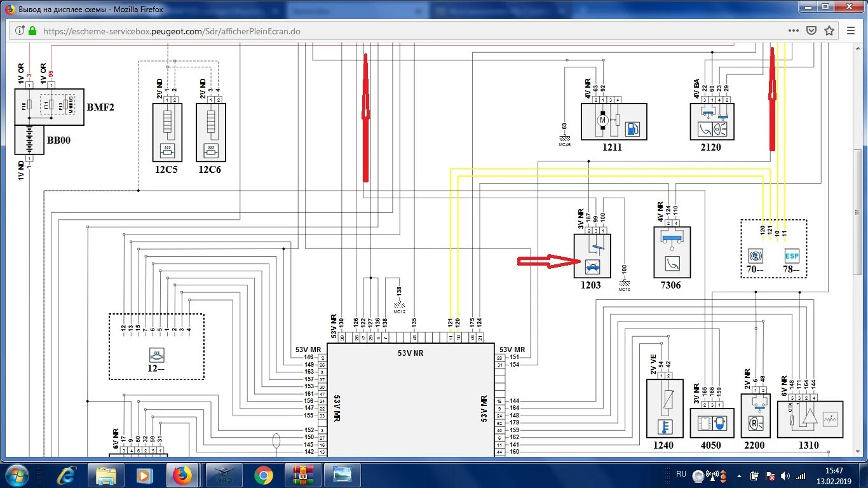Click the central 53V NR ECU connector label

click(x=410, y=353)
